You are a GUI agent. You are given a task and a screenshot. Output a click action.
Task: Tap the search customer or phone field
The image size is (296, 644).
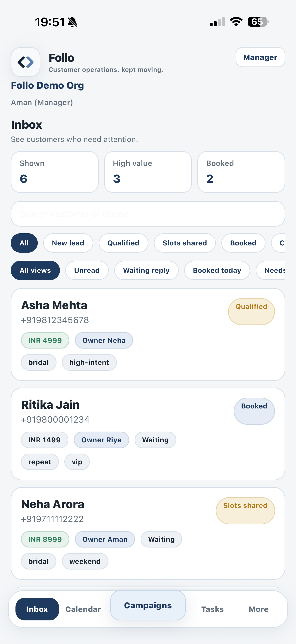pyautogui.click(x=148, y=214)
